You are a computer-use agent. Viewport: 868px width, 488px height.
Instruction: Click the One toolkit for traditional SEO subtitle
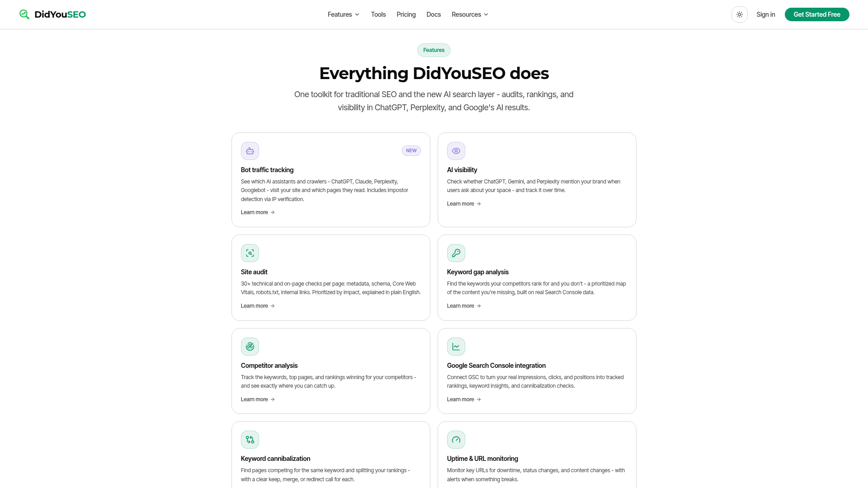434,101
